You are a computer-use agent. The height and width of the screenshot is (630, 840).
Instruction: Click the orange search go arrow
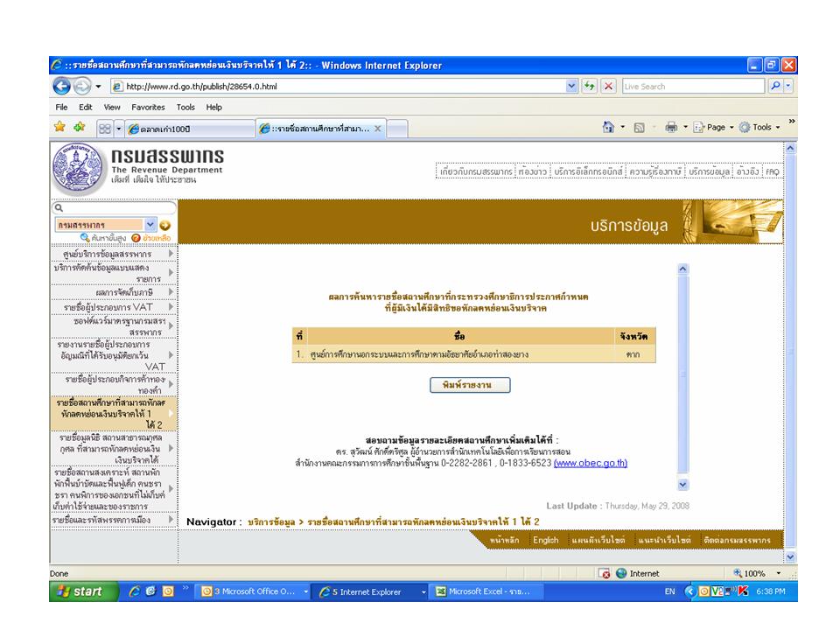pyautogui.click(x=164, y=225)
